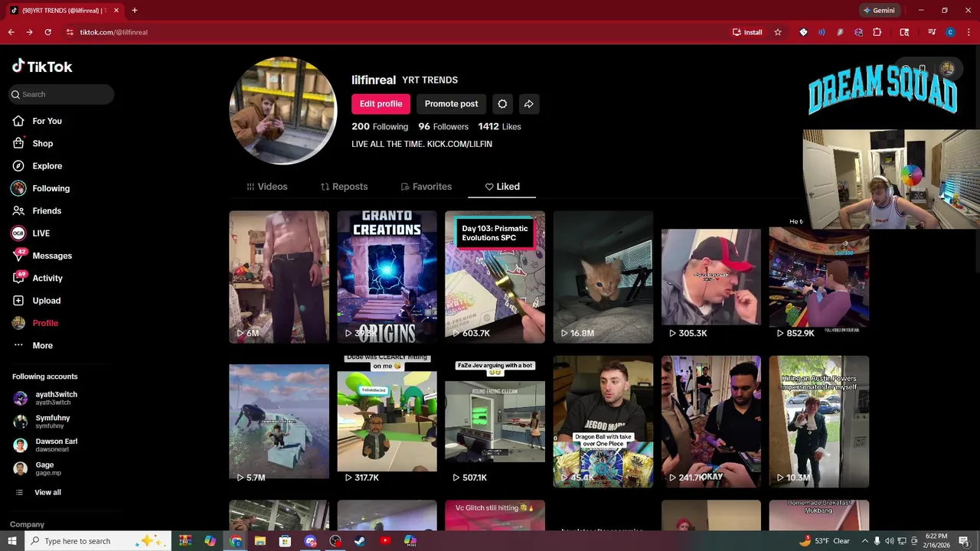980x551 pixels.
Task: Expand the More options in sidebar
Action: [x=42, y=345]
